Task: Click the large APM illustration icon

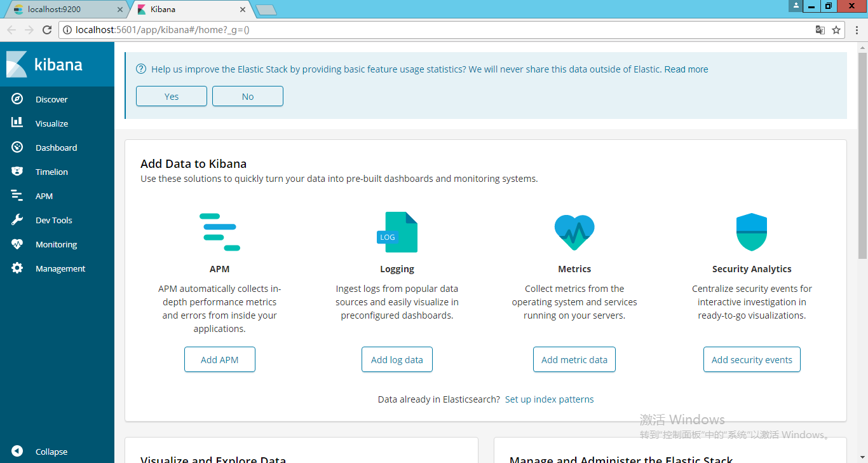Action: click(x=220, y=232)
